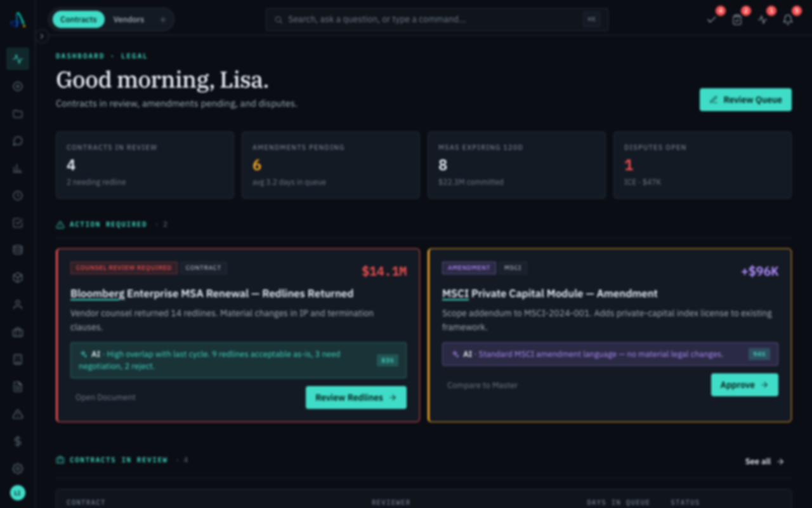Approve the MSCI Private Capital Module amendment
This screenshot has width=812, height=508.
click(744, 385)
